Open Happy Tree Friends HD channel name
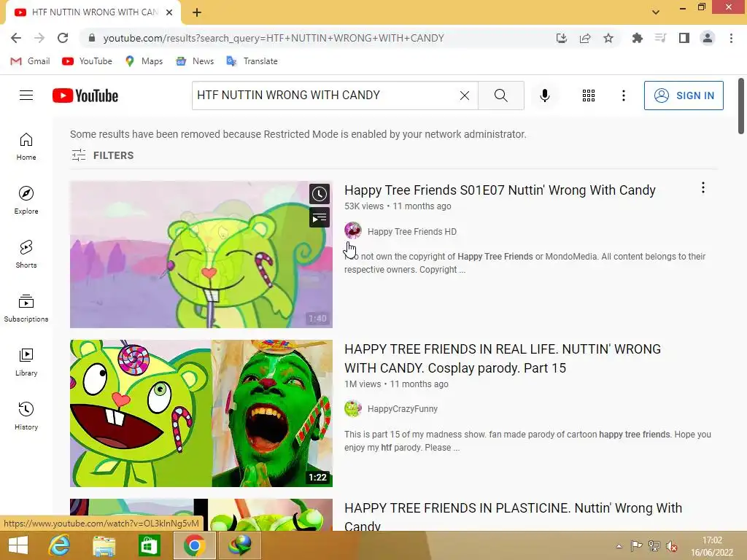 pyautogui.click(x=412, y=231)
